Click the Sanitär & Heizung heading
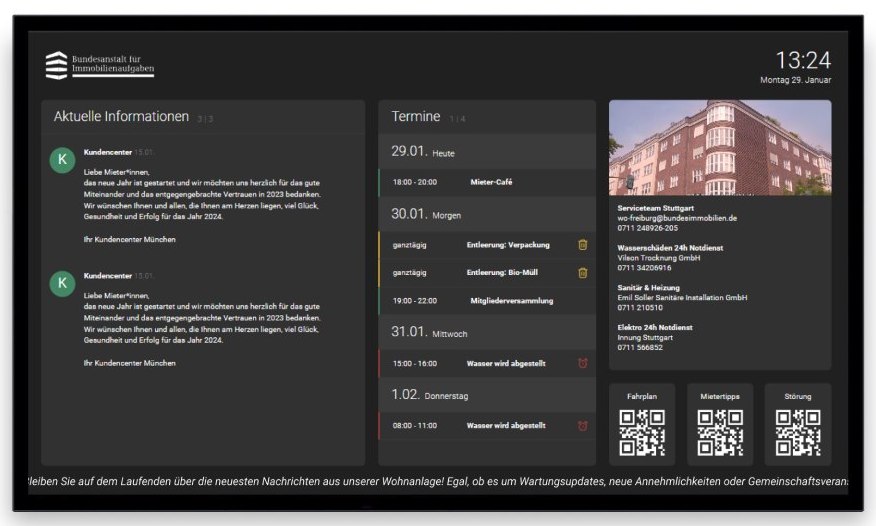This screenshot has height=526, width=876. click(648, 288)
